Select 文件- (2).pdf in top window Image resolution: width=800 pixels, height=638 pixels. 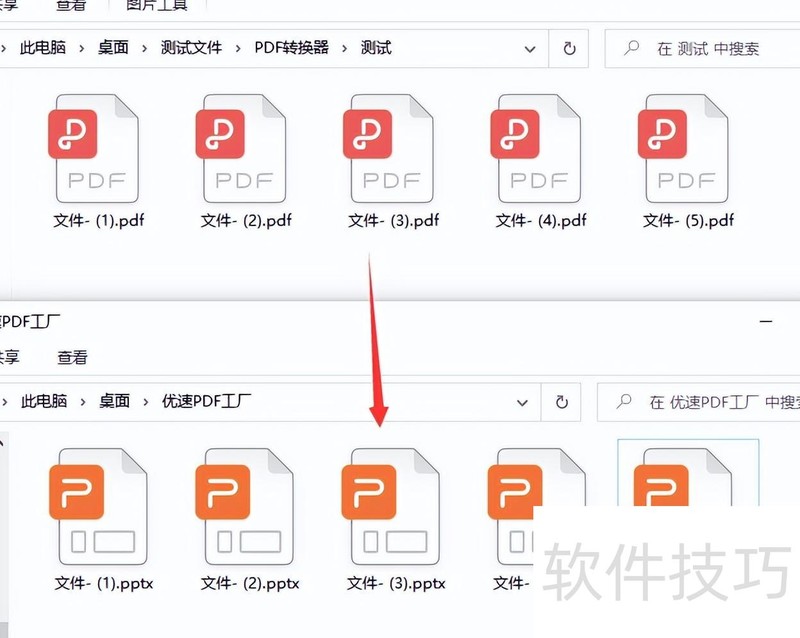tap(241, 150)
